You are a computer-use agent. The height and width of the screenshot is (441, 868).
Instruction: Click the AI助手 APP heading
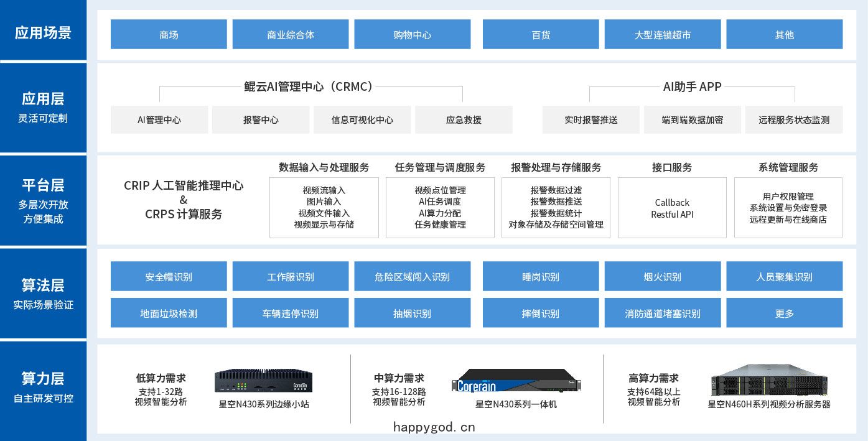(x=692, y=86)
